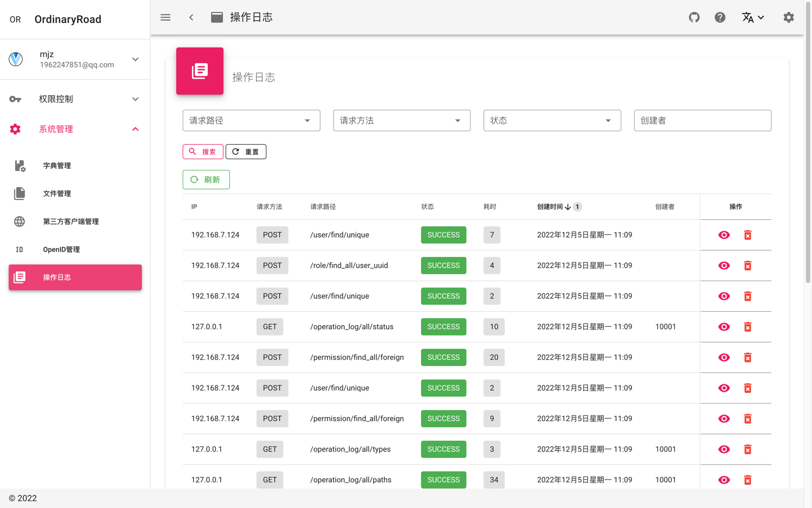Open settings gear in top bar

788,17
